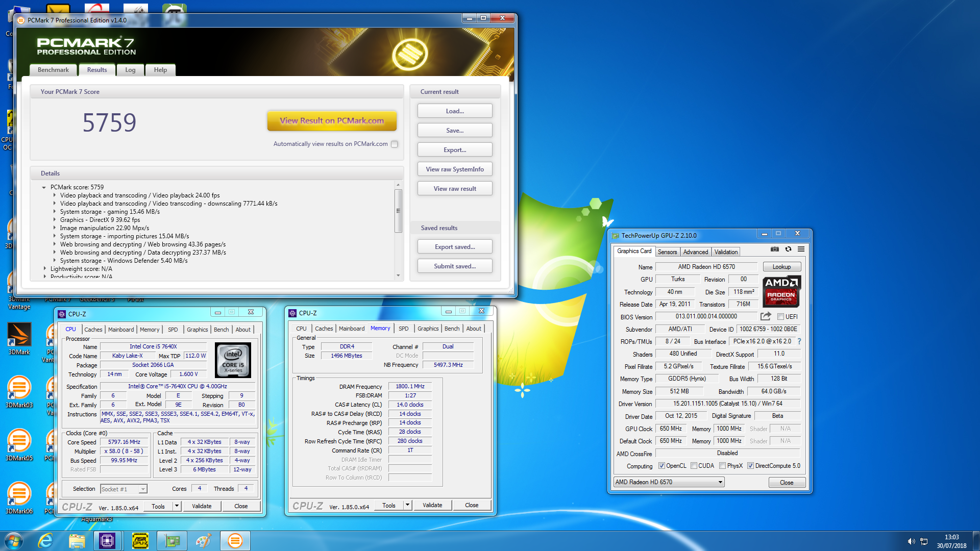Take a GPU-Z screenshot with camera icon
Screen dimensions: 980x551
[x=775, y=249]
